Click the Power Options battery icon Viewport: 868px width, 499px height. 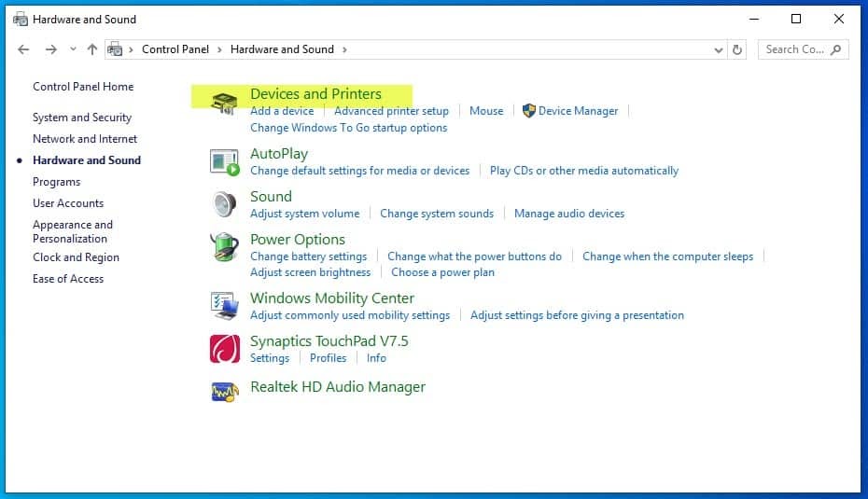[224, 247]
